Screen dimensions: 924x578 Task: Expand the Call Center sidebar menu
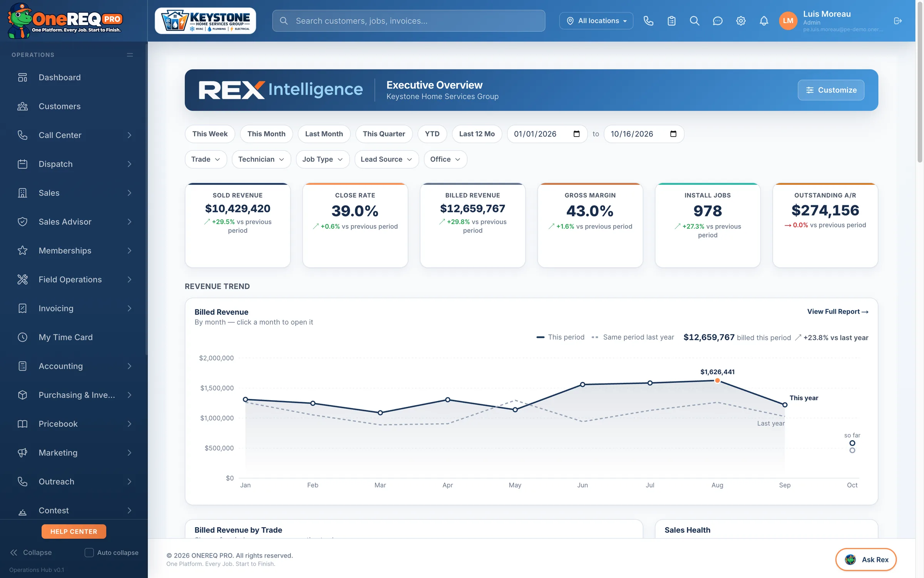(74, 135)
